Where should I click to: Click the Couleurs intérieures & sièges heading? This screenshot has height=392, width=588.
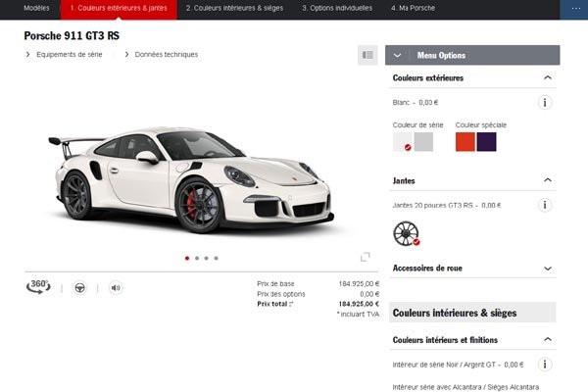coord(455,313)
